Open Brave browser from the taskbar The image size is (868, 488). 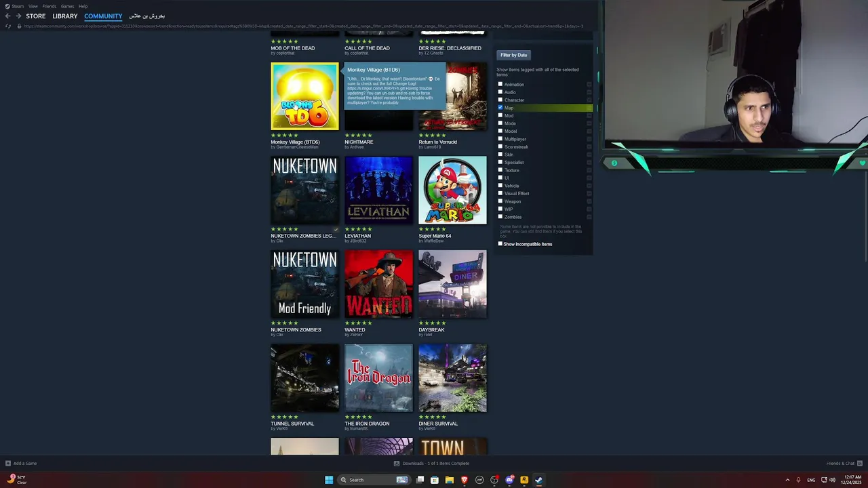[465, 480]
